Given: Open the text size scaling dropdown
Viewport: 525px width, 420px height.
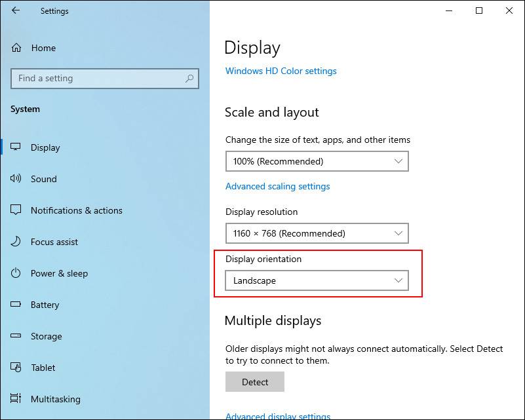Looking at the screenshot, I should 317,161.
